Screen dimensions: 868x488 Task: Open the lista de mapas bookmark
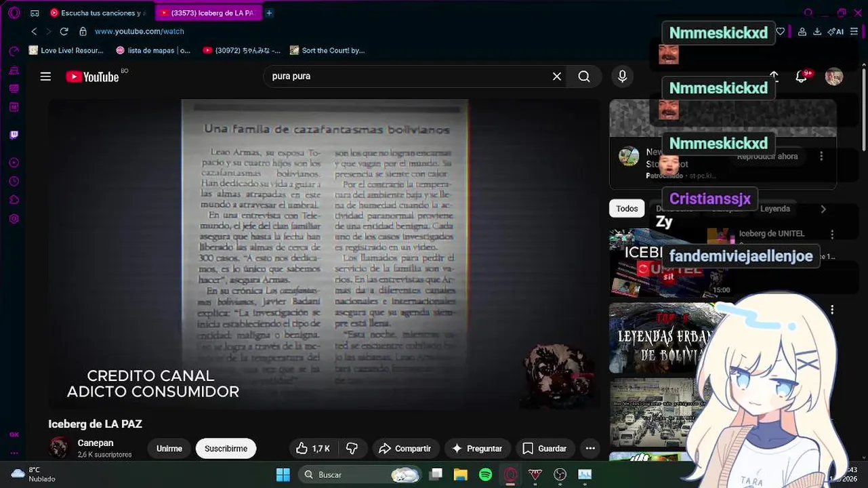[153, 50]
